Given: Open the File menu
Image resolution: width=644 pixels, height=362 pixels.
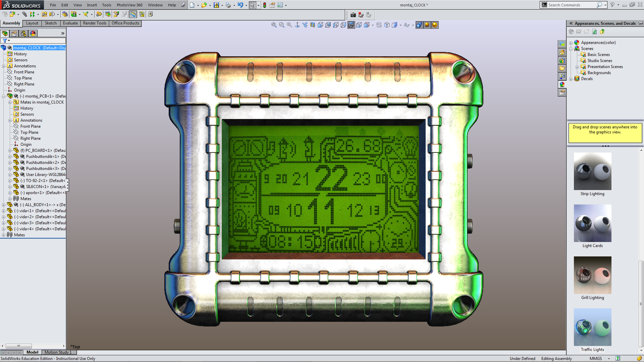Looking at the screenshot, I should 53,5.
